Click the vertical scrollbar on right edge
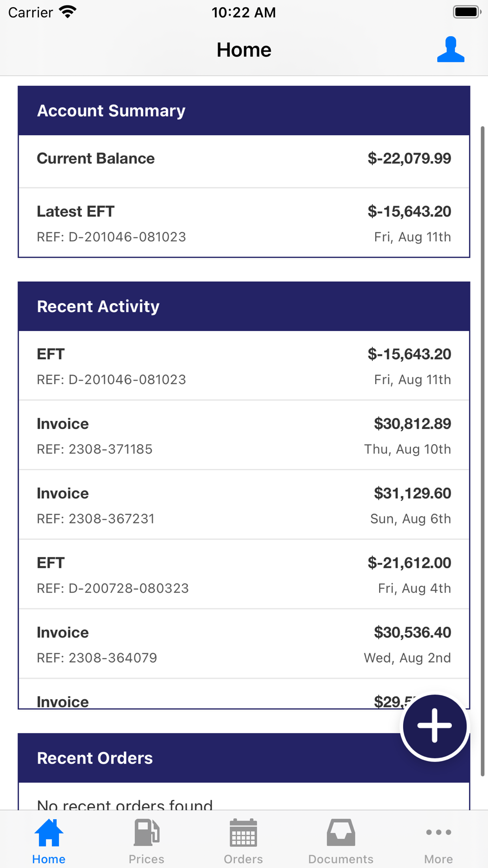The width and height of the screenshot is (488, 868). point(483,439)
